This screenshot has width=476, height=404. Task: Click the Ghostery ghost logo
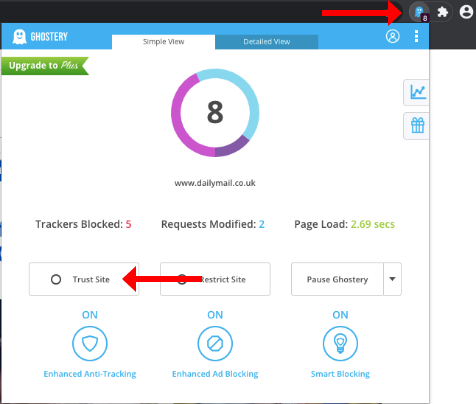[19, 36]
